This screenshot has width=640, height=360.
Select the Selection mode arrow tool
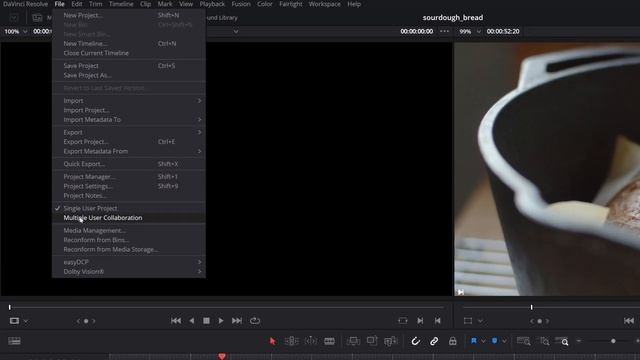tap(272, 341)
